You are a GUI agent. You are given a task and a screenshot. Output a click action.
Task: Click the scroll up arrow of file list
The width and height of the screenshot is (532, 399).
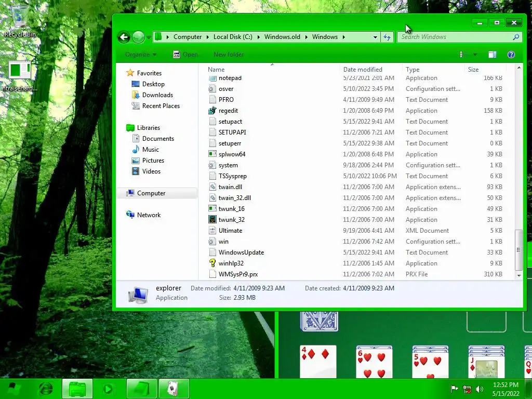518,68
